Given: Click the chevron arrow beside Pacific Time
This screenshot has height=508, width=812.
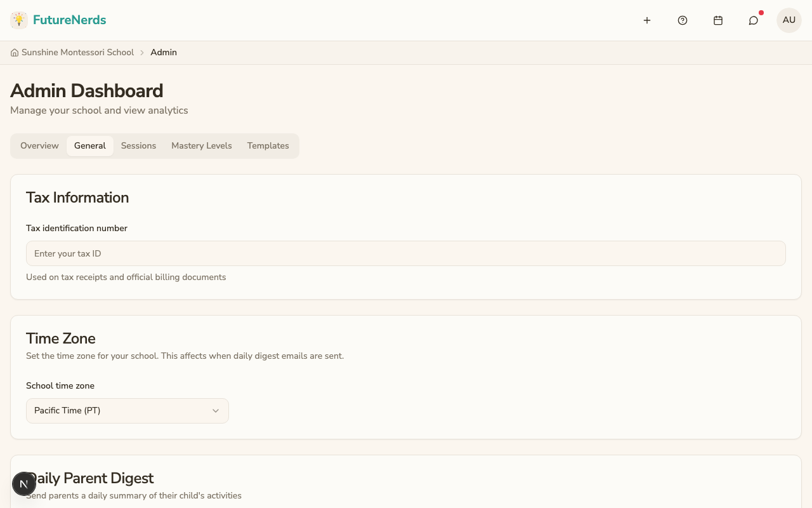Looking at the screenshot, I should (216, 411).
